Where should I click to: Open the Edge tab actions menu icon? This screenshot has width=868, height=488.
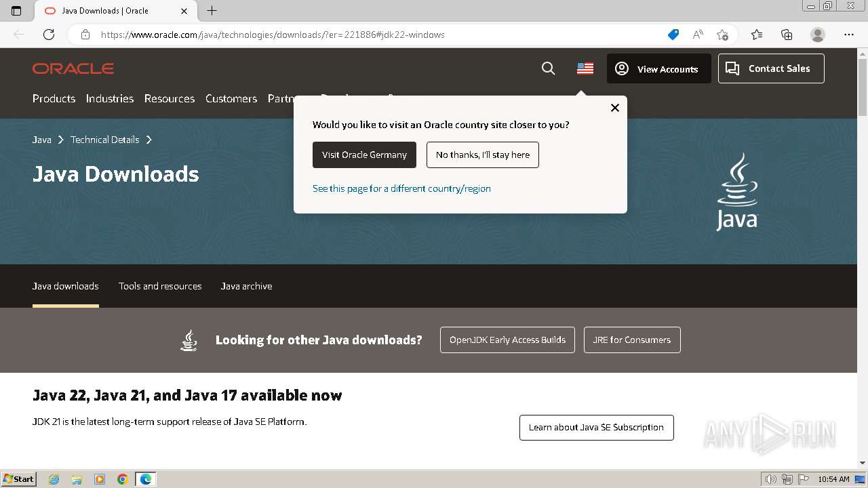click(x=16, y=11)
